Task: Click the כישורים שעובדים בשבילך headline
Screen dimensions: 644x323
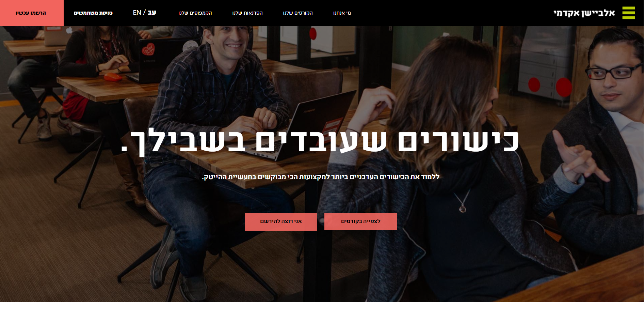Action: [x=320, y=141]
